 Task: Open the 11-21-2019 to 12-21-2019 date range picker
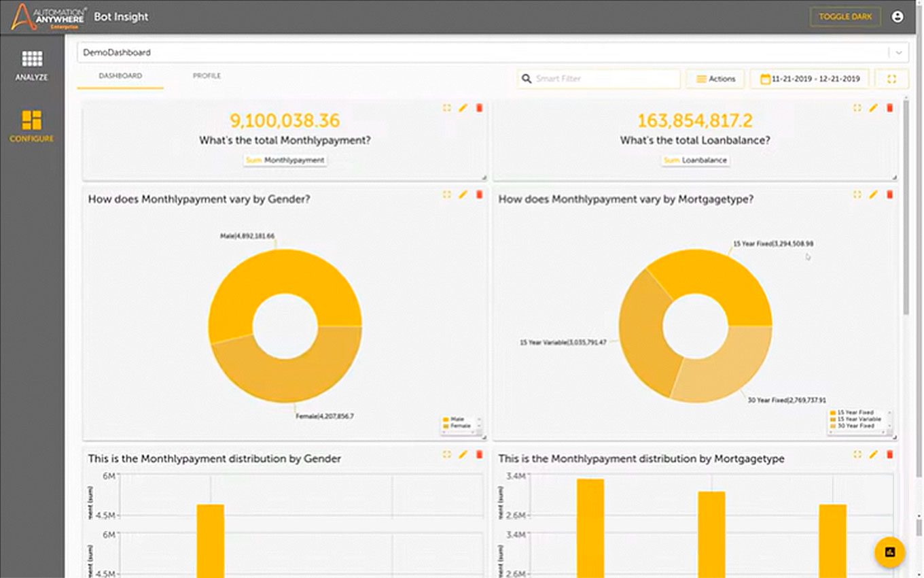(810, 79)
